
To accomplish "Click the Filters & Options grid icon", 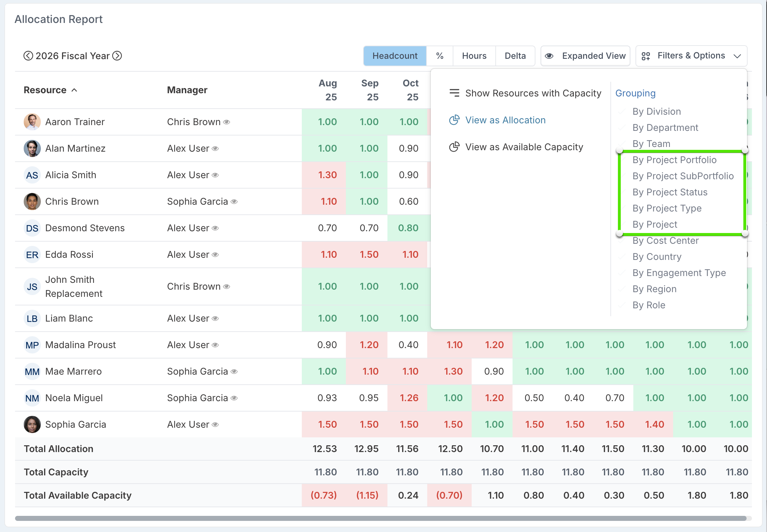I will pyautogui.click(x=645, y=56).
